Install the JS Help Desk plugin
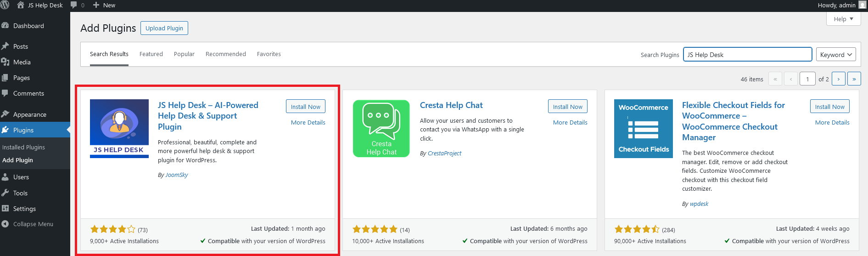Image resolution: width=868 pixels, height=256 pixels. (305, 107)
